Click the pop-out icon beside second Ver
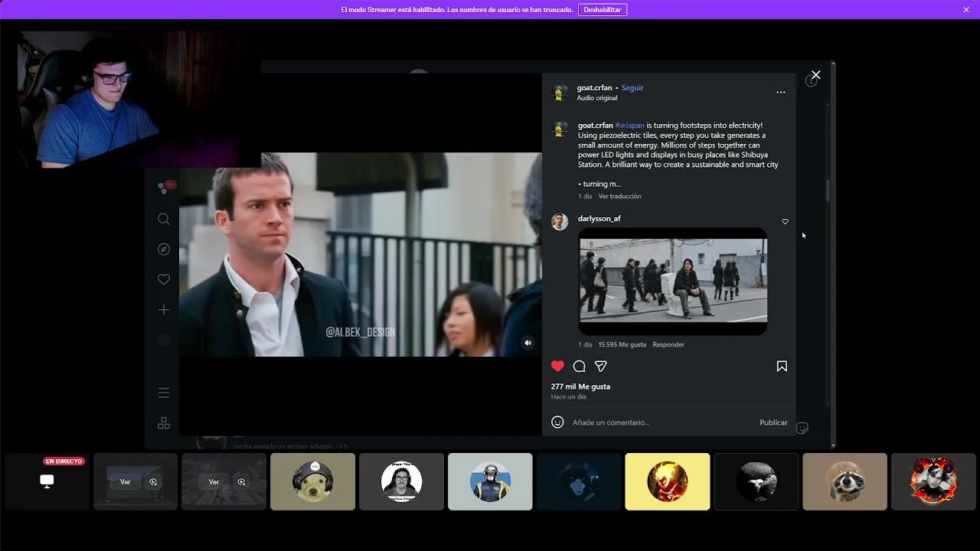The image size is (980, 551). [x=242, y=482]
